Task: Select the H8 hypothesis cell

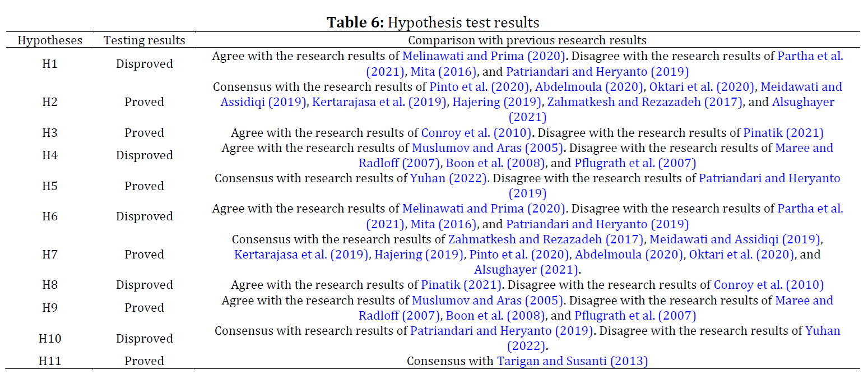Action: click(x=50, y=285)
